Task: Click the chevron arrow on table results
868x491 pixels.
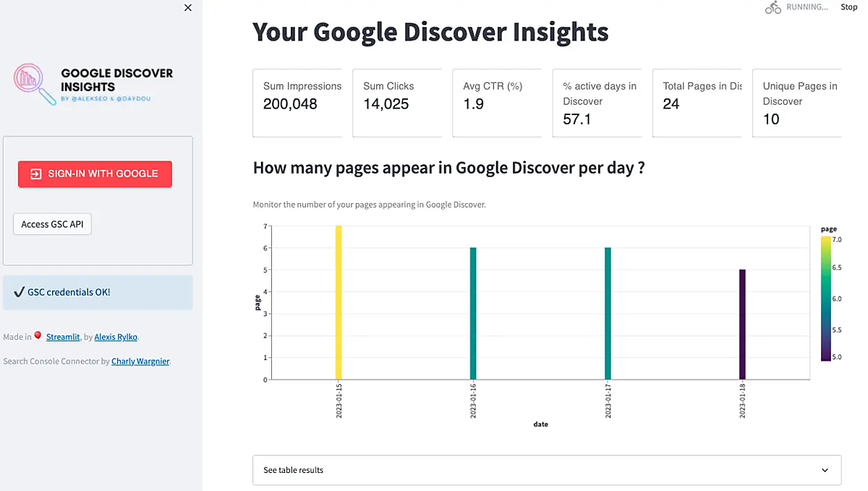Action: [825, 470]
